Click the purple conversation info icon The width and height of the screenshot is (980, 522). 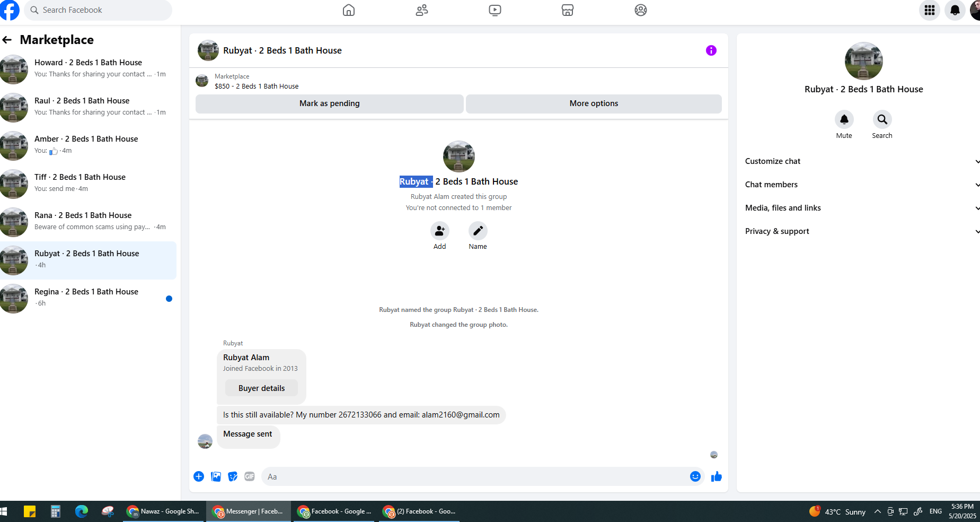pyautogui.click(x=711, y=50)
